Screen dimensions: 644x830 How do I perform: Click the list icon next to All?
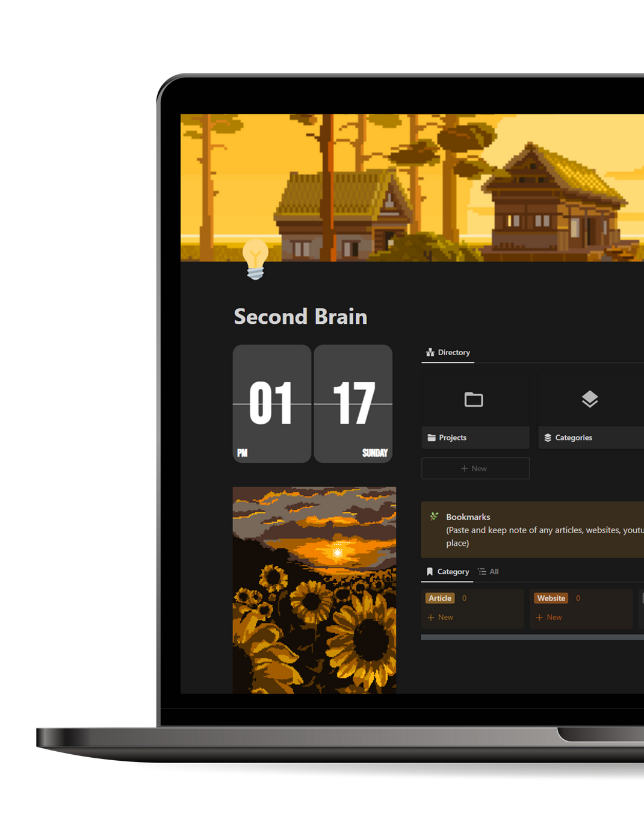pyautogui.click(x=480, y=571)
